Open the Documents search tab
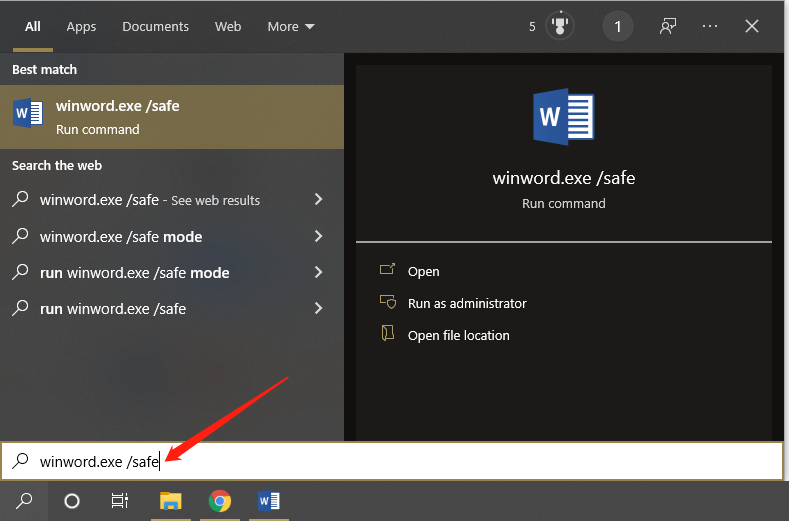The width and height of the screenshot is (789, 521). pyautogui.click(x=155, y=27)
